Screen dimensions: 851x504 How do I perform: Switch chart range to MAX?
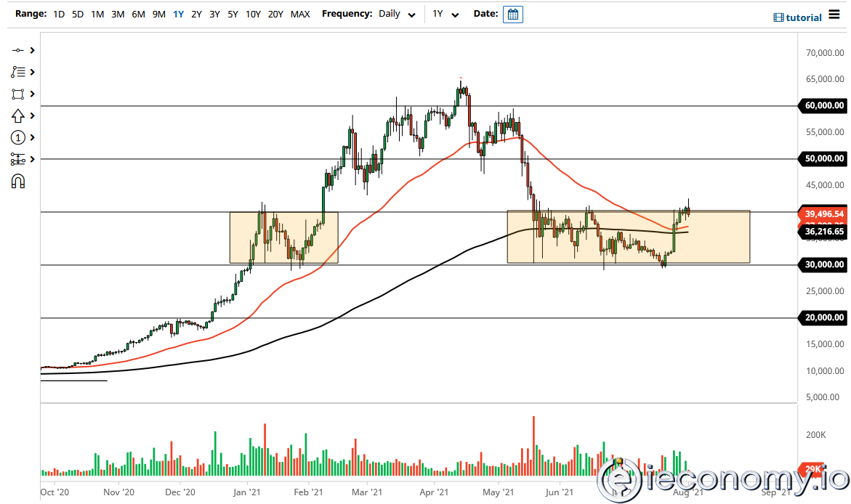pos(300,14)
